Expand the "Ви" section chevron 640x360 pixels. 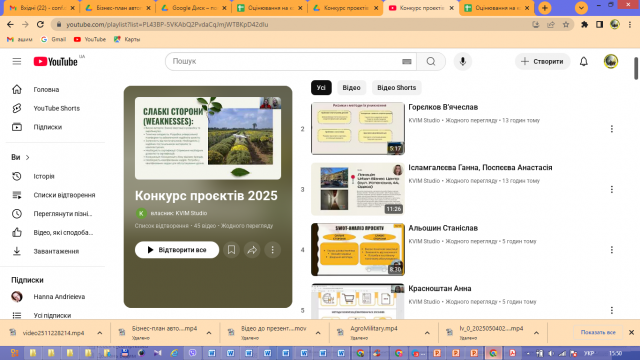pyautogui.click(x=27, y=158)
